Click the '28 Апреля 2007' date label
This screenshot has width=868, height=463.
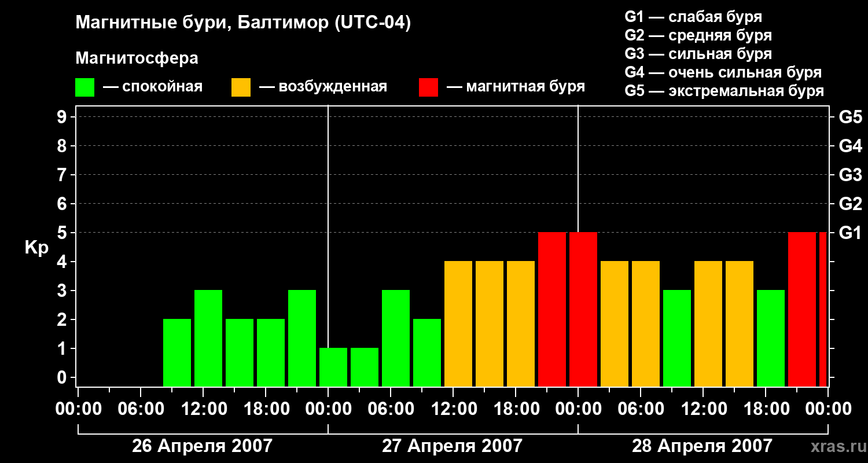702,446
